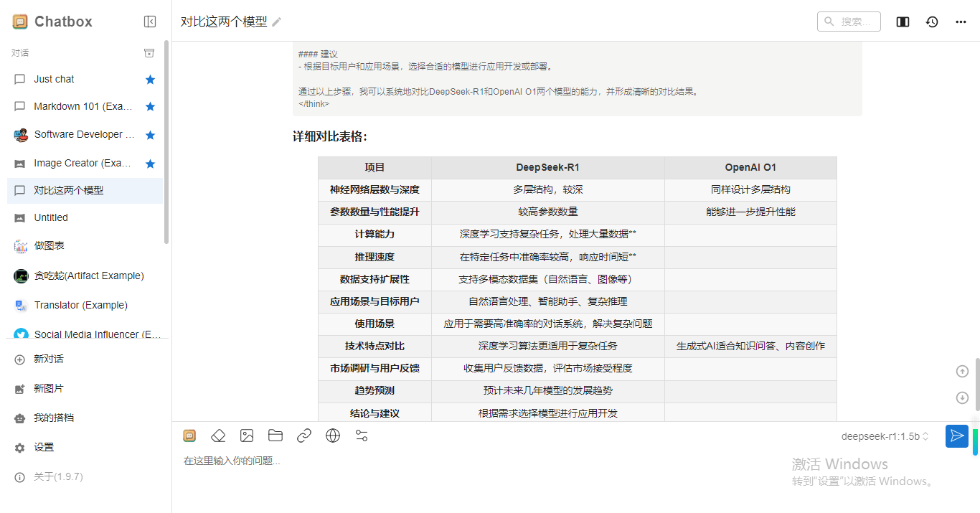
Task: Click the 技术特点对比 table row label
Action: pyautogui.click(x=374, y=346)
